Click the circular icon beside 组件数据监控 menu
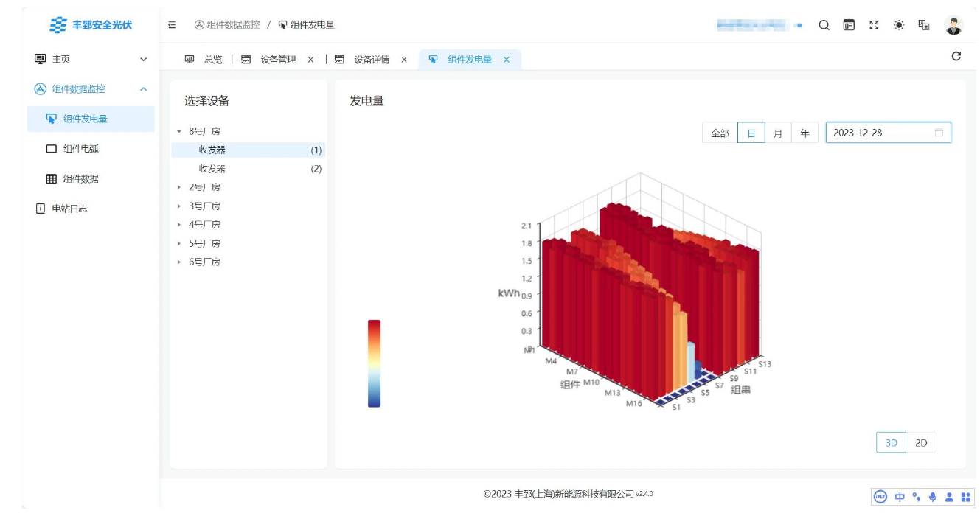 [x=41, y=89]
